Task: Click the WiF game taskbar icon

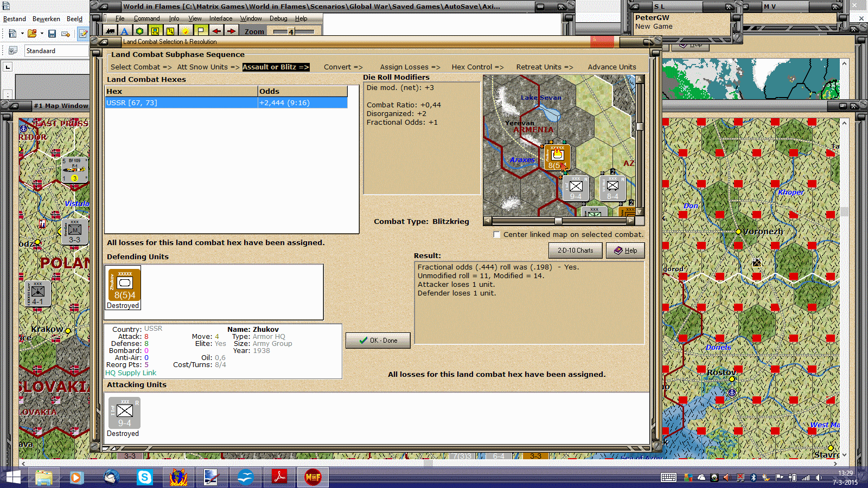Action: 313,477
